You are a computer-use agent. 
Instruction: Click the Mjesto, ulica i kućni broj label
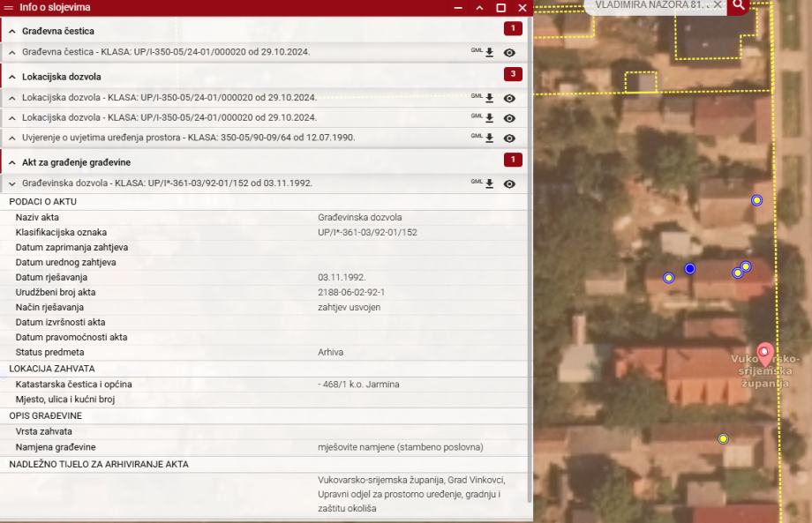[x=64, y=400]
